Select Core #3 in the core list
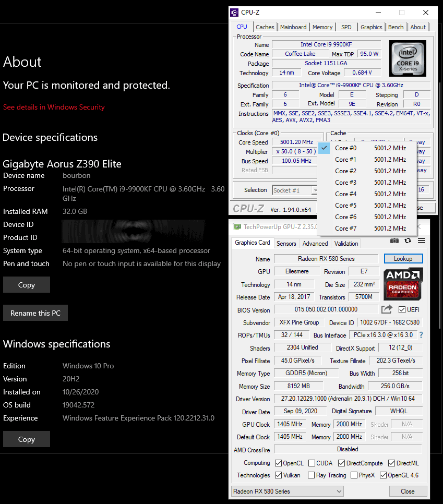Screen dimensions: 443x504 pyautogui.click(x=367, y=183)
